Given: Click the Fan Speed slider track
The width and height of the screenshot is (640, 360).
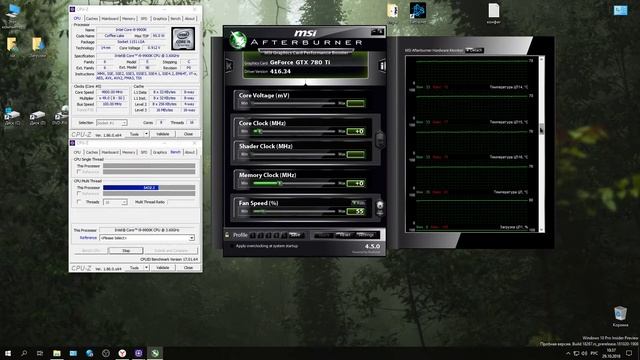Looking at the screenshot, I should (293, 211).
